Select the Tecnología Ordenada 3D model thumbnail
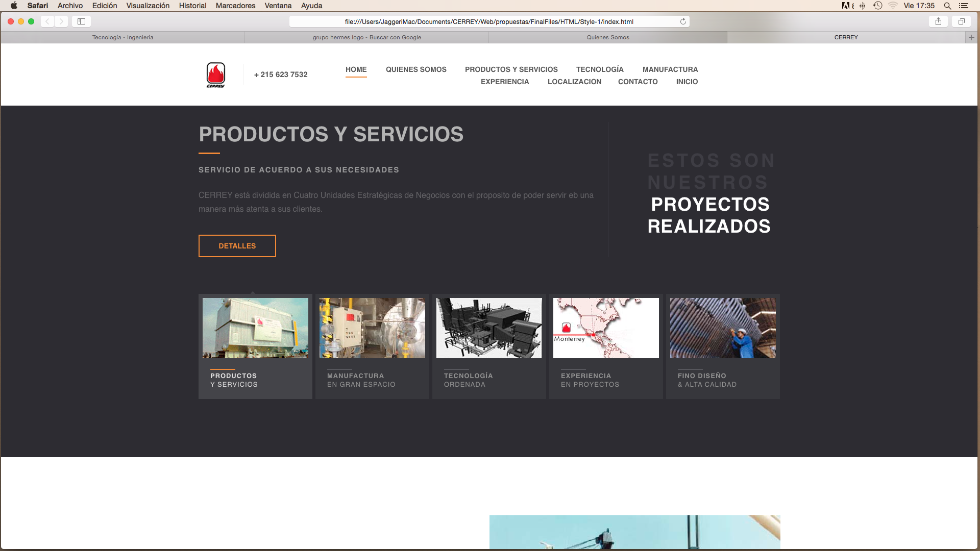980x551 pixels. pos(489,328)
